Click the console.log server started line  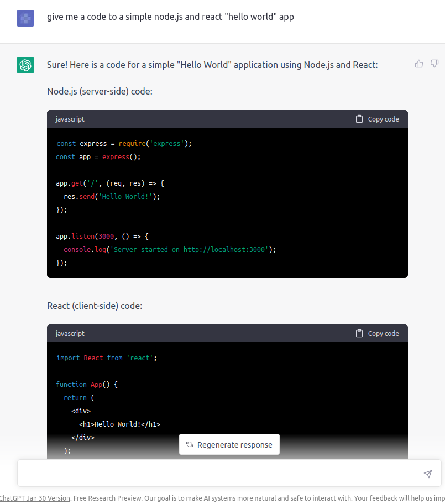(169, 250)
